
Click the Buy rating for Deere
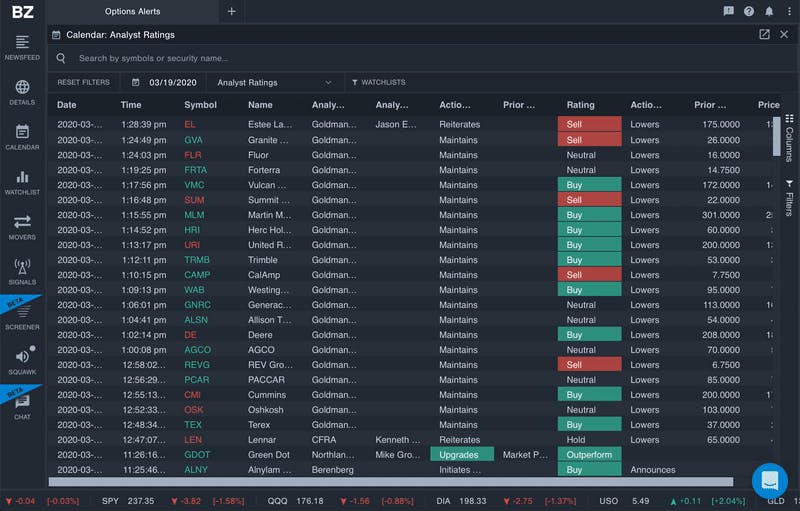pos(589,335)
